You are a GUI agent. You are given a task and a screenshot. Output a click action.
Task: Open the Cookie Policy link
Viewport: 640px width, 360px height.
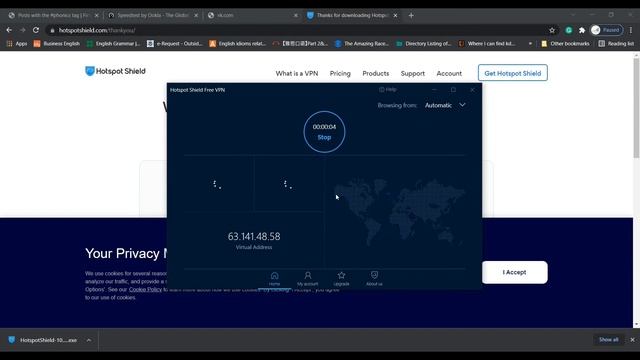pos(145,289)
